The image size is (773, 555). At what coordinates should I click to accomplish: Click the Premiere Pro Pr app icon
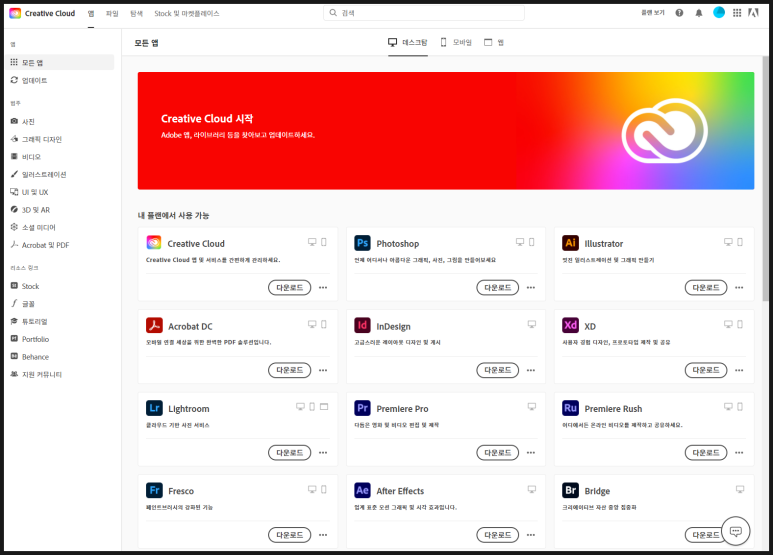coord(362,408)
